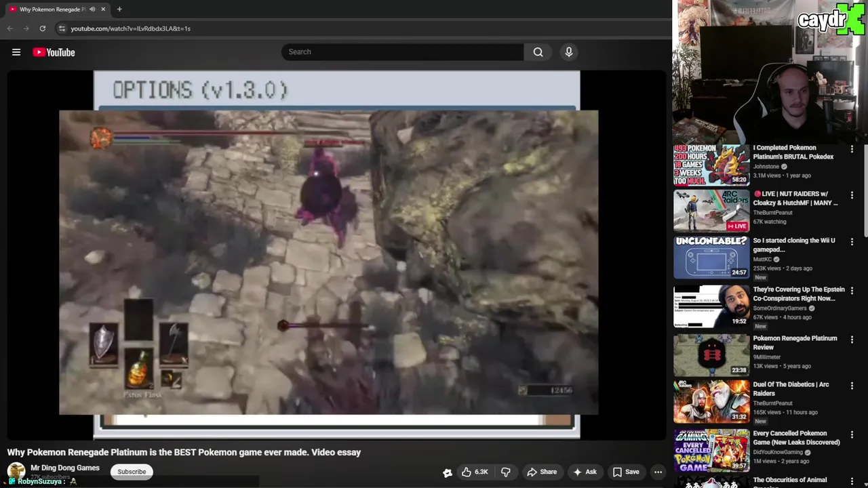Open Duel Of The Diabetics thumbnail
Screen dimensions: 868x488
click(x=711, y=401)
